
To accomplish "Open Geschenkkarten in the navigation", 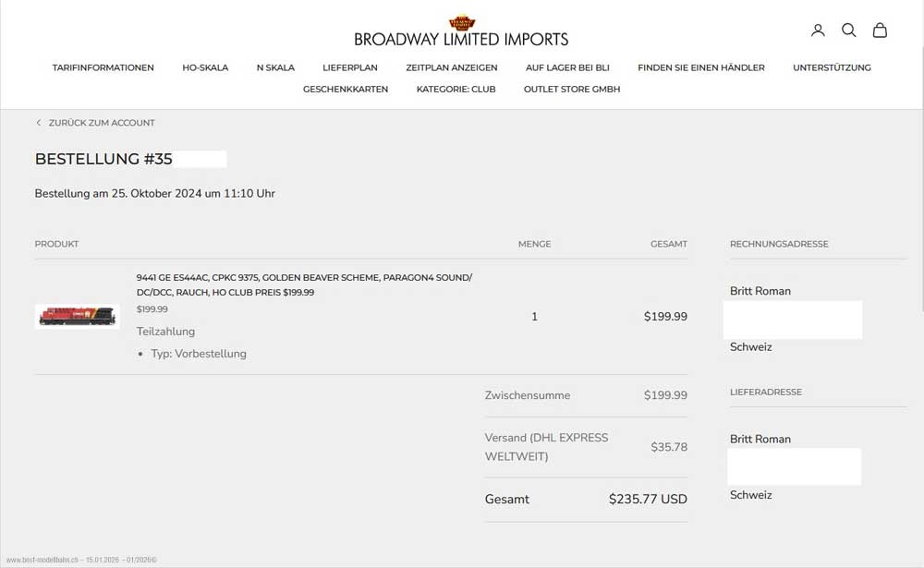I will coord(346,90).
